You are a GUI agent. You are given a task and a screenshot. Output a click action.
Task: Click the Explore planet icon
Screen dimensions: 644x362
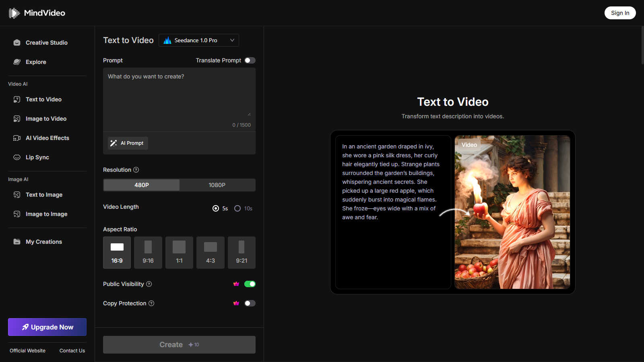click(17, 62)
